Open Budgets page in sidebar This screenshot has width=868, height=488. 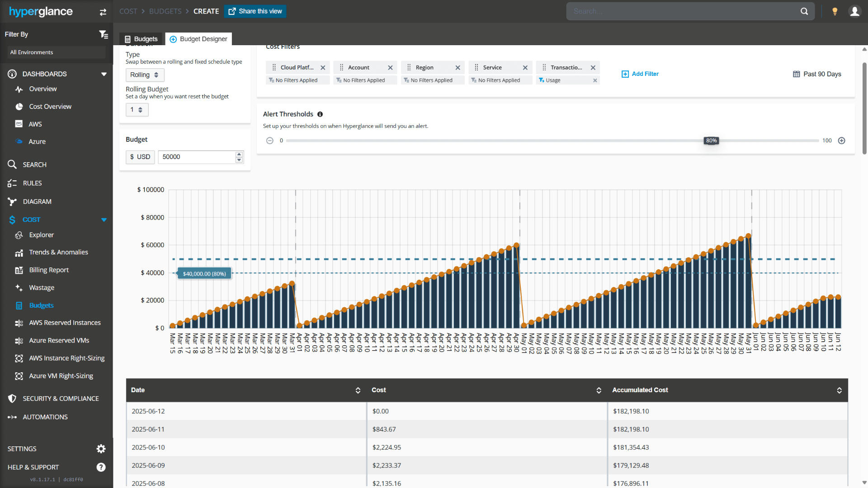pyautogui.click(x=41, y=305)
